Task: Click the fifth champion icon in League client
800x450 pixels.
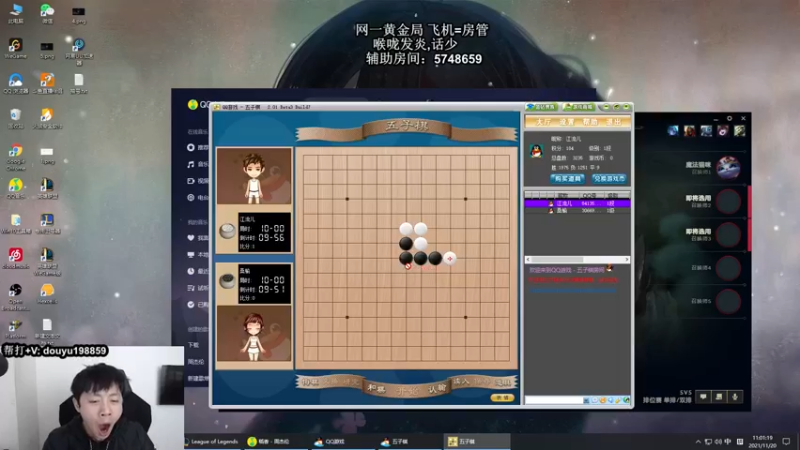Action: pos(739,131)
